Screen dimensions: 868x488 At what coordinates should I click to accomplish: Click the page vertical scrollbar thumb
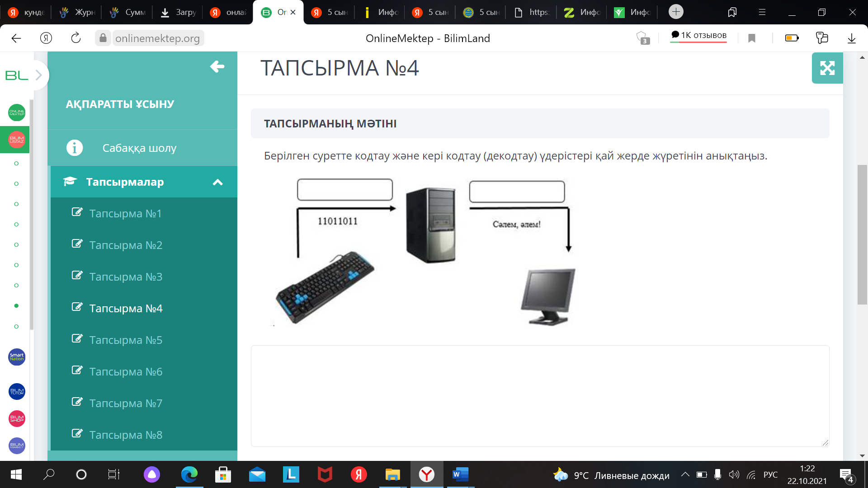pyautogui.click(x=862, y=235)
